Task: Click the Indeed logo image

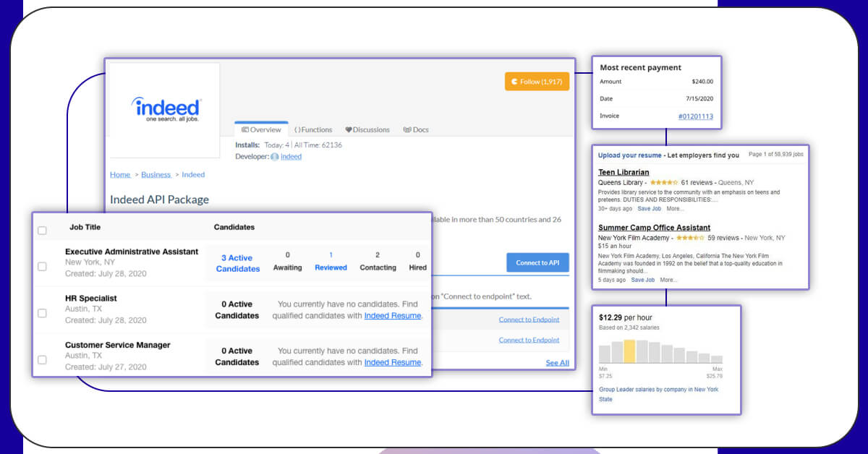Action: pyautogui.click(x=166, y=110)
